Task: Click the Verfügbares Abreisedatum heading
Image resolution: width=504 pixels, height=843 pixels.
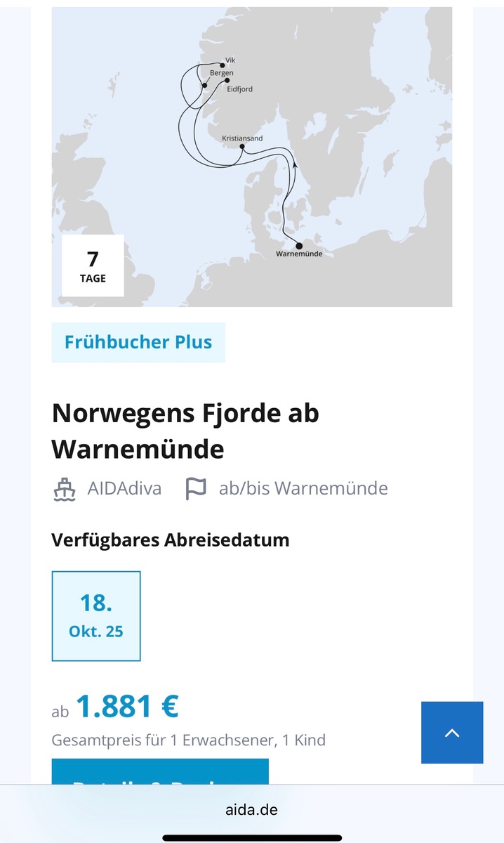Action: (x=171, y=540)
